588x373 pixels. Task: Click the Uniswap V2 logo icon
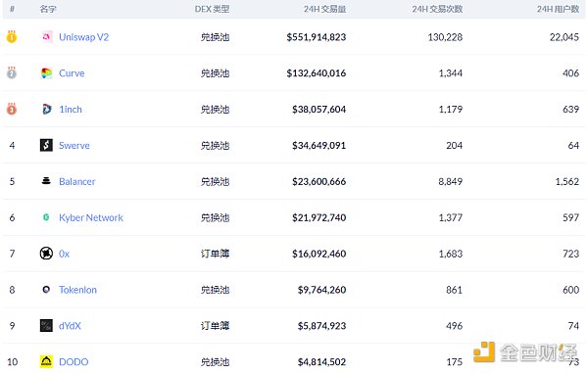click(x=46, y=36)
